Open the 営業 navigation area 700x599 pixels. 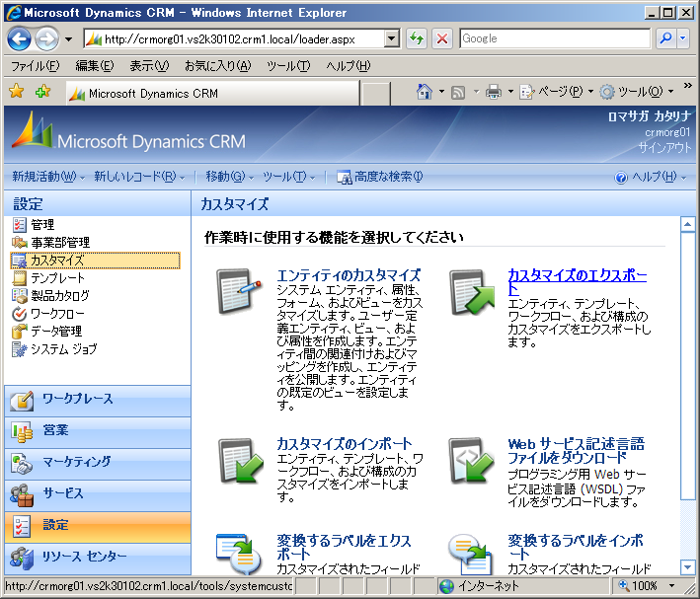coord(98,433)
